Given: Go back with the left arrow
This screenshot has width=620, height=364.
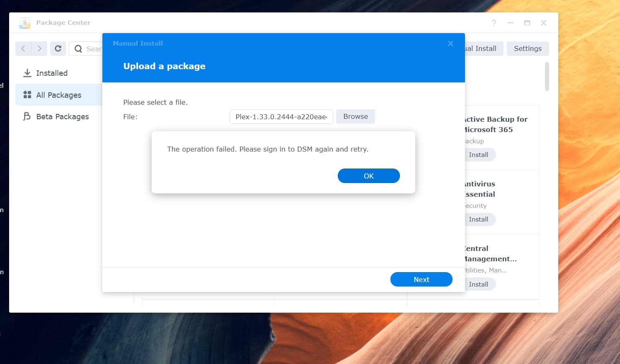Looking at the screenshot, I should (x=23, y=48).
